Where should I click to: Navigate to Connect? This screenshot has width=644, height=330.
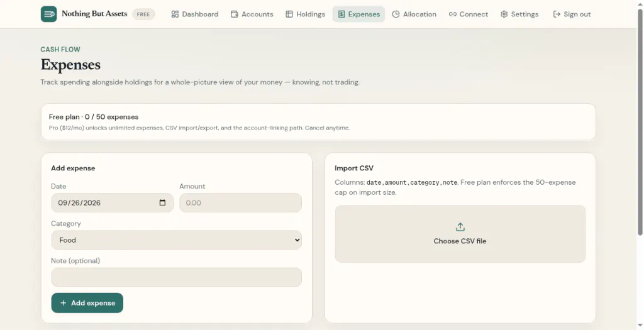click(x=468, y=14)
